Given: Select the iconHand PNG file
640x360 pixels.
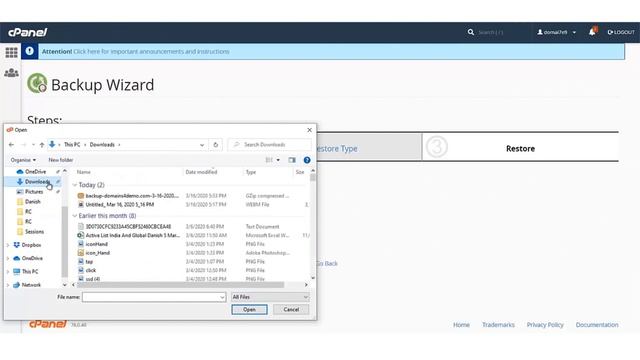Looking at the screenshot, I should click(x=96, y=244).
